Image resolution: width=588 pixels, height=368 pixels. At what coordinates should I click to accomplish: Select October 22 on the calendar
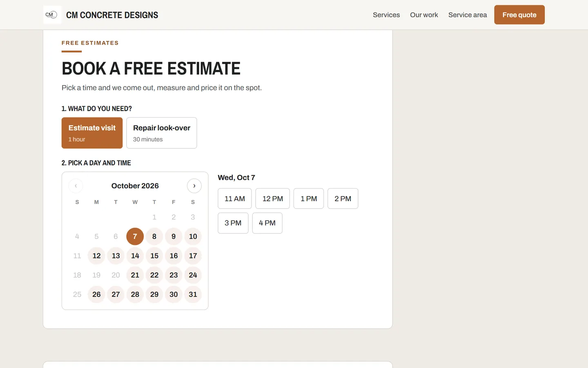[x=154, y=275]
